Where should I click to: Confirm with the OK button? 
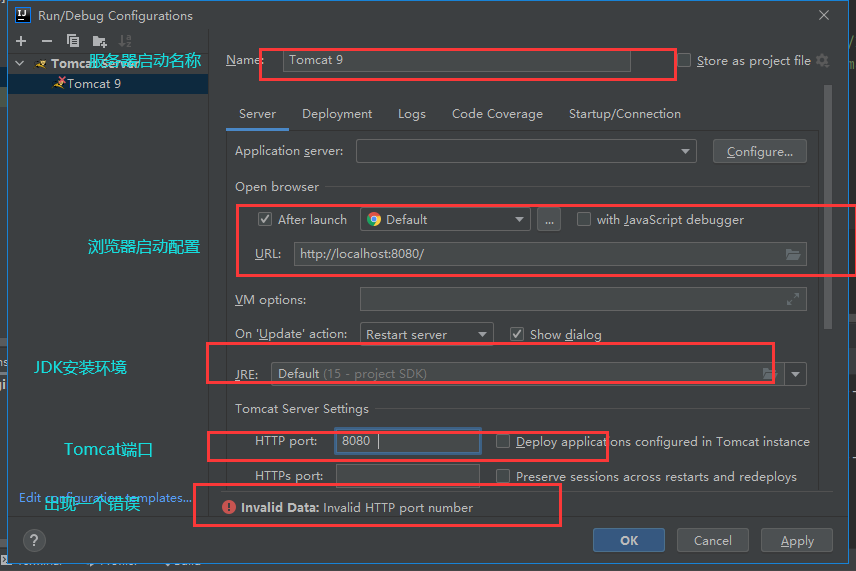(629, 540)
